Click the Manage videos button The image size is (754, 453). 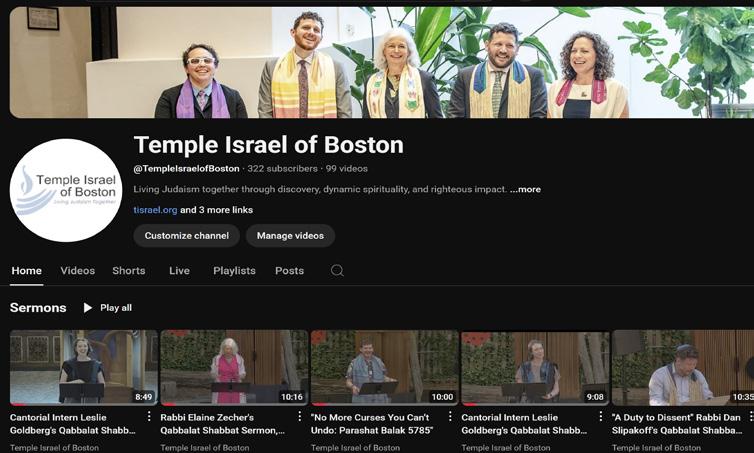[x=290, y=236]
